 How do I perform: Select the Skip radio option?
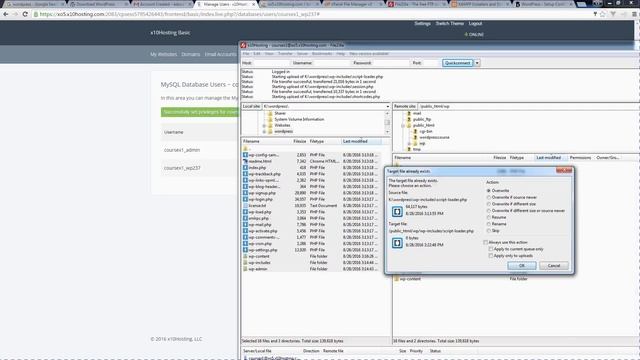(489, 231)
